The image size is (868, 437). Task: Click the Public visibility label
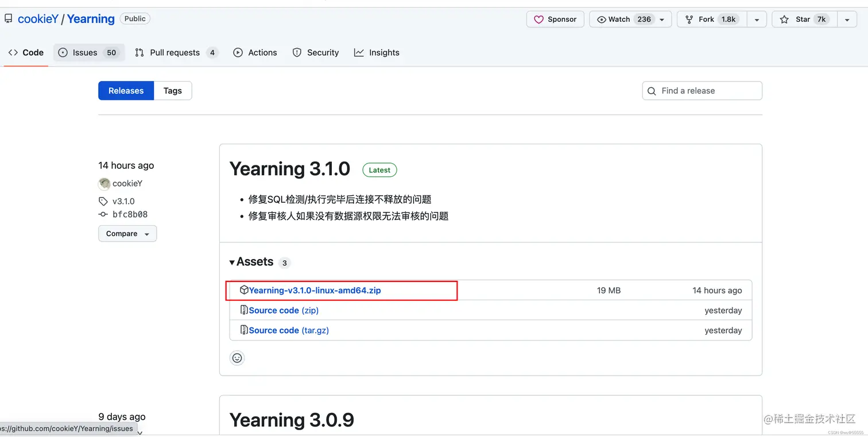135,18
